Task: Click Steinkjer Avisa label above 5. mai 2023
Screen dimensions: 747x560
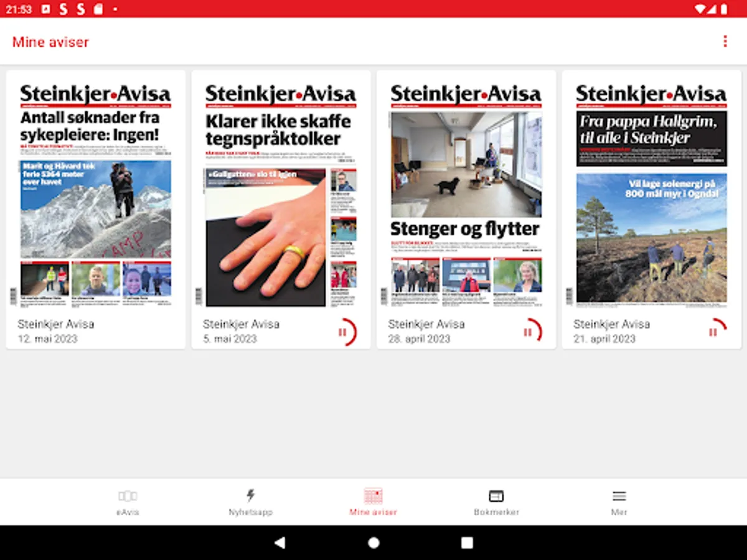Action: coord(242,324)
